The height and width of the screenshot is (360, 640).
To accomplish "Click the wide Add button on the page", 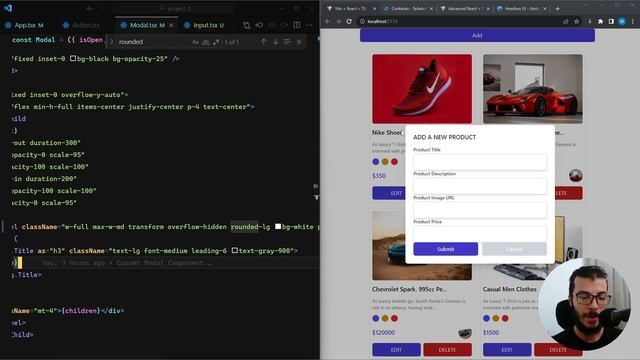I will (477, 36).
